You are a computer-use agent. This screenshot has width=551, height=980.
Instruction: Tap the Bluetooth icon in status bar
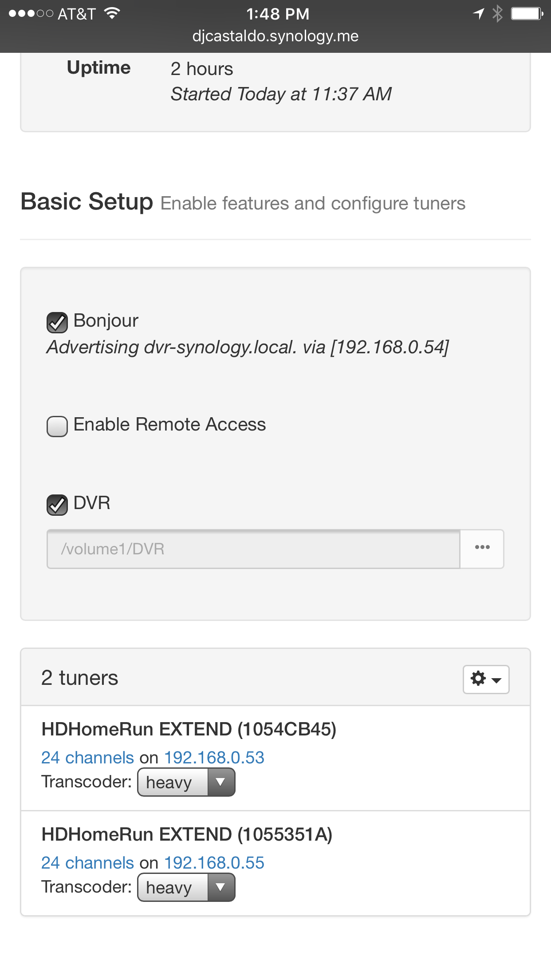click(x=497, y=13)
